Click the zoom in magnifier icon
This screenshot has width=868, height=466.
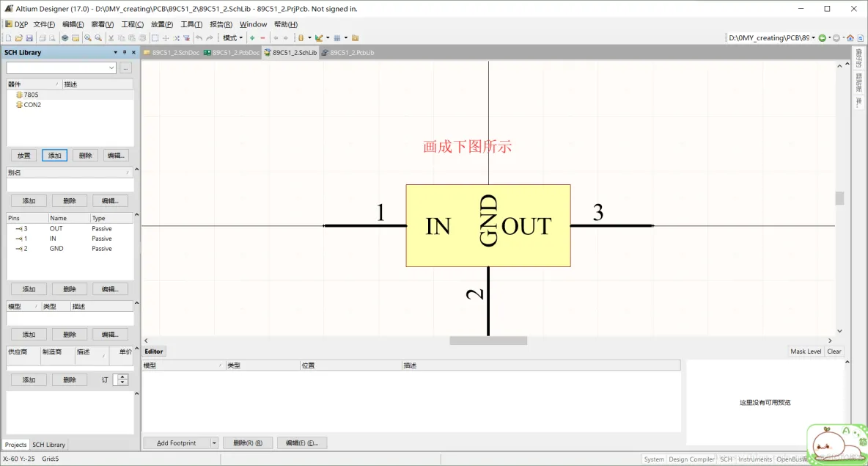(87, 38)
